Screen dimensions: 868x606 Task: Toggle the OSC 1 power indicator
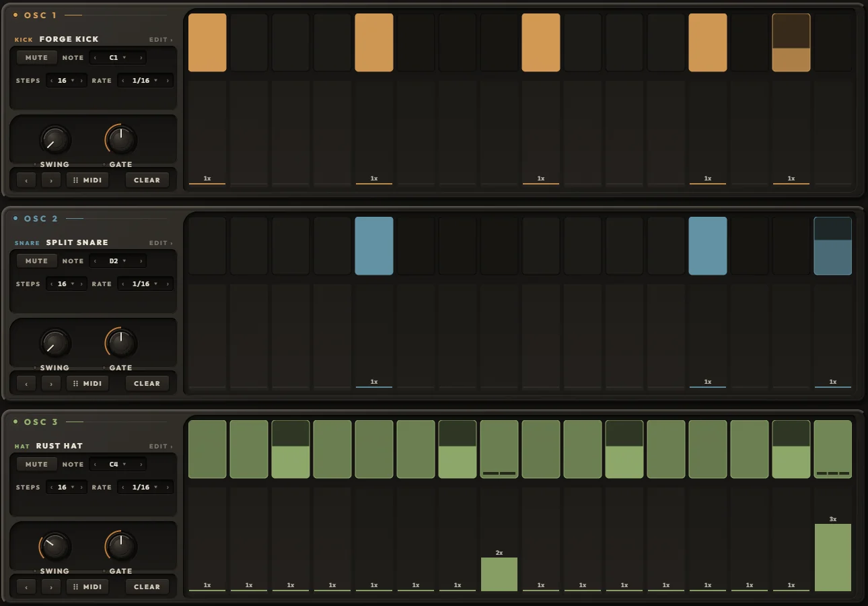(x=15, y=15)
